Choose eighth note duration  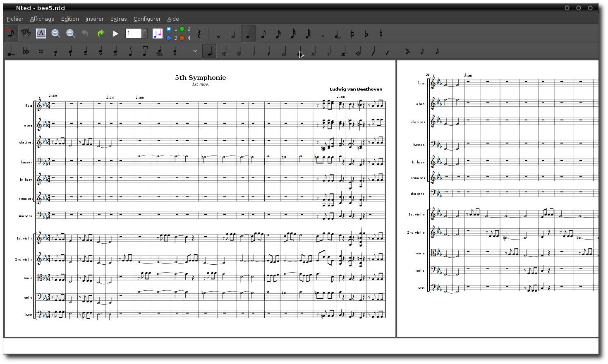point(263,34)
